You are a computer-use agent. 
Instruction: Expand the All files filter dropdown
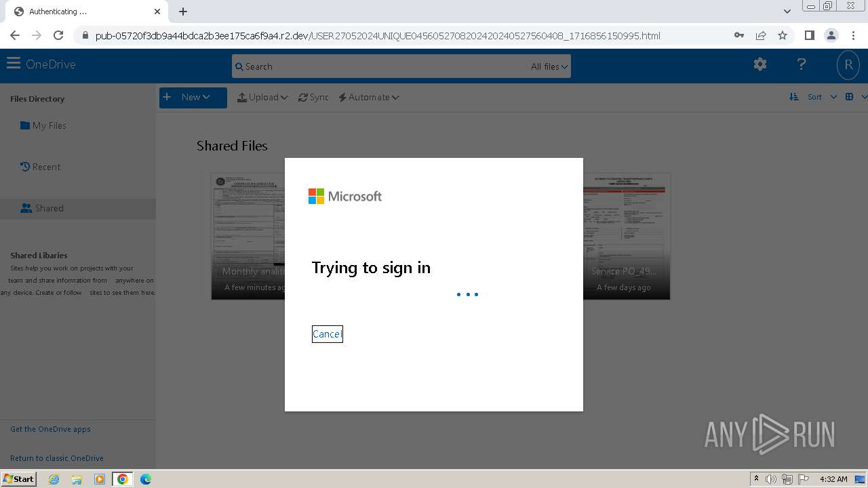549,66
